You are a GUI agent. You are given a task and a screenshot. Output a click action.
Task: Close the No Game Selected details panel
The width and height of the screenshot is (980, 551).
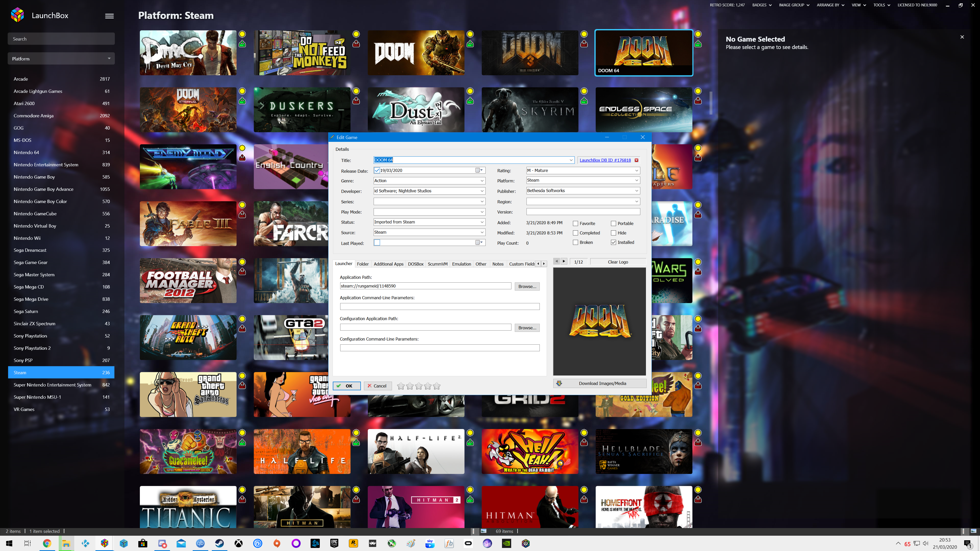pyautogui.click(x=962, y=37)
